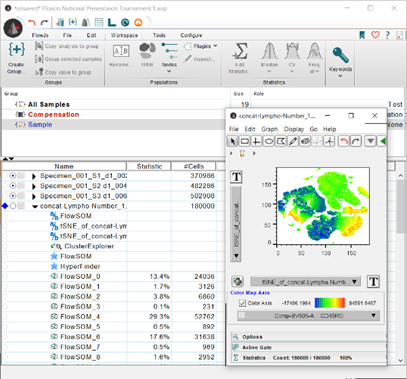Select radio button for Specimen_001_S1 row
This screenshot has width=407, height=379.
13,176
